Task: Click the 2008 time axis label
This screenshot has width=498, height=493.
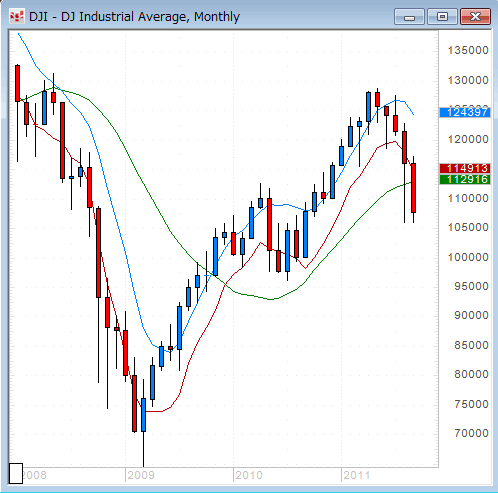Action: point(34,475)
